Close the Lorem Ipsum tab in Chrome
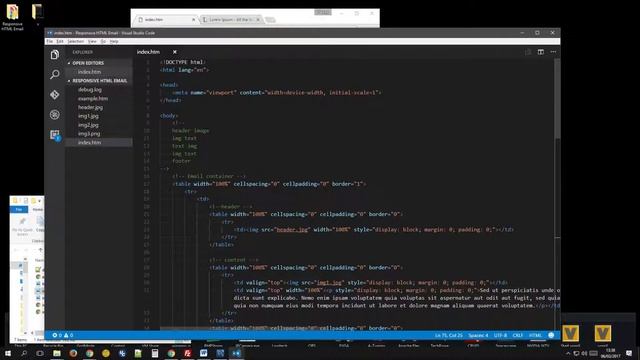This screenshot has width=640, height=360. click(258, 20)
